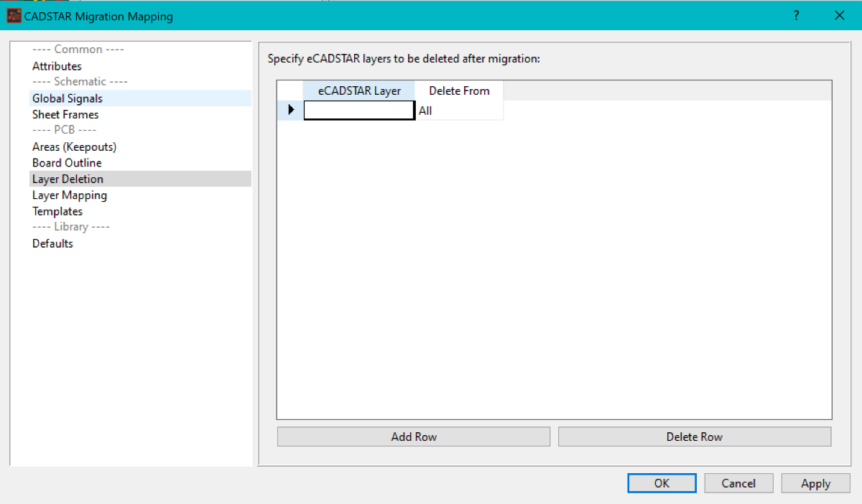The width and height of the screenshot is (862, 504).
Task: Add a new row to table
Action: [x=414, y=437]
